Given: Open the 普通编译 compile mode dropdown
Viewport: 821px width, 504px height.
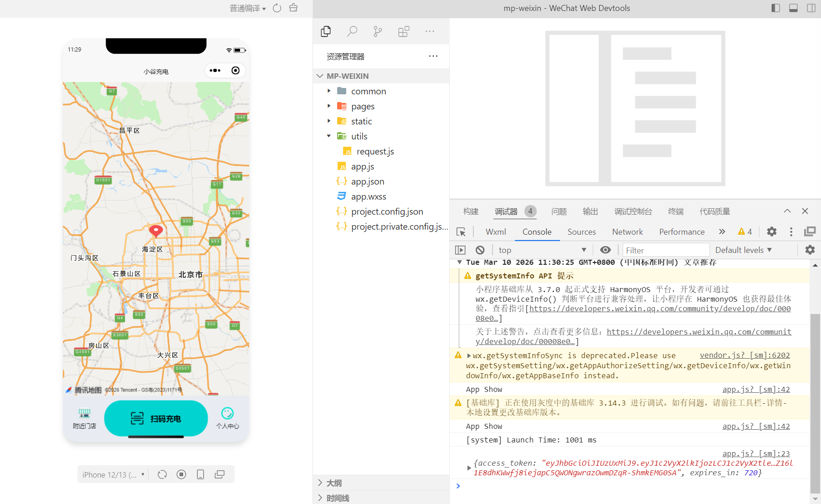Looking at the screenshot, I should coord(248,8).
